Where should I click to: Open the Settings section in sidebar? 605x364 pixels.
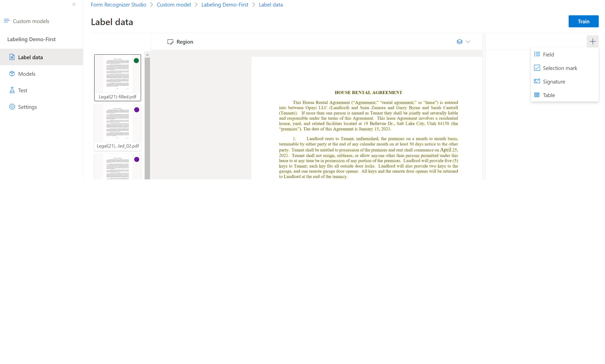coord(27,107)
